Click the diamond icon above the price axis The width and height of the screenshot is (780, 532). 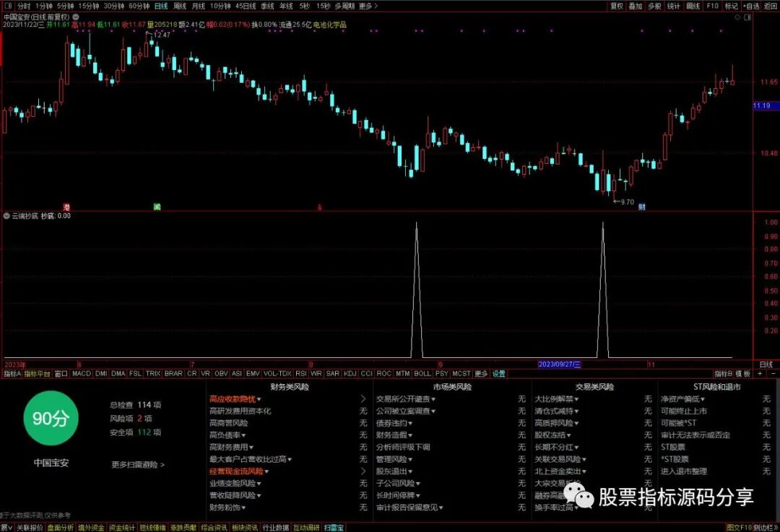click(x=737, y=17)
